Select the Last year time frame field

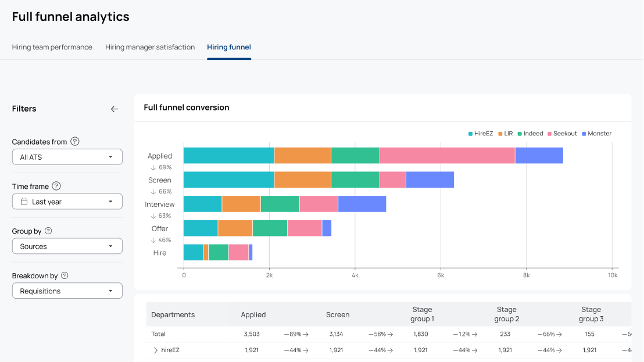pyautogui.click(x=67, y=202)
